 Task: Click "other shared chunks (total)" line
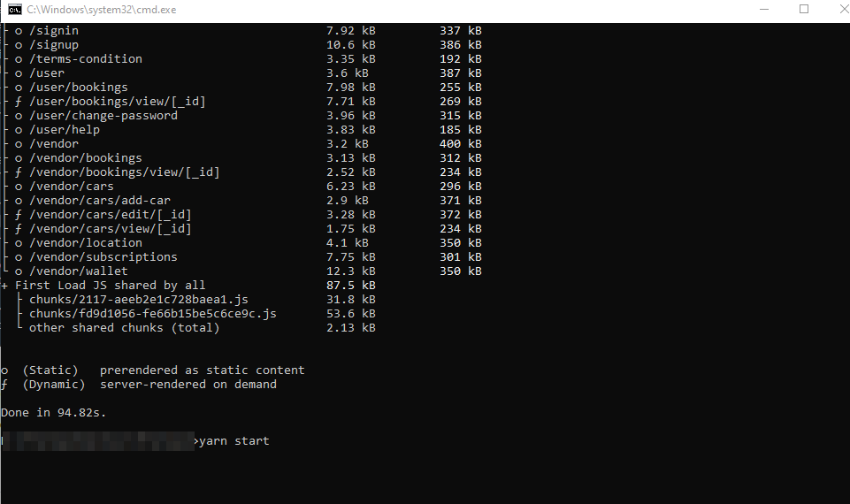124,328
